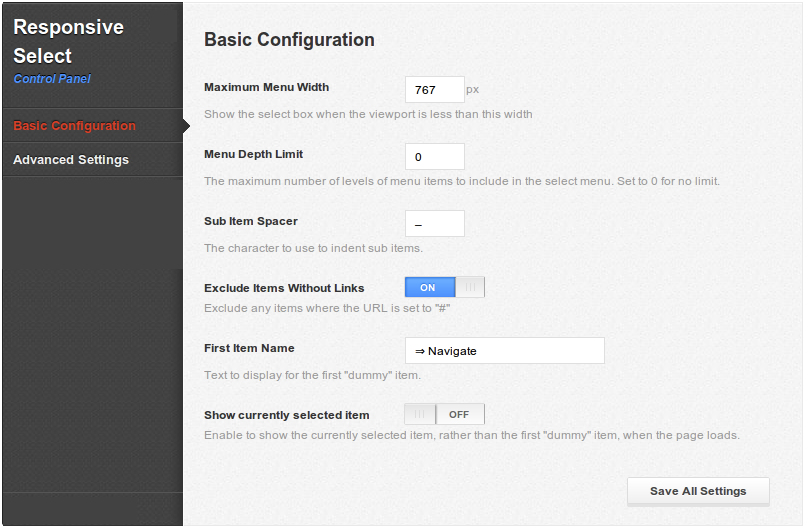Click the Maximum Menu Width label
This screenshot has height=526, width=803.
(266, 87)
